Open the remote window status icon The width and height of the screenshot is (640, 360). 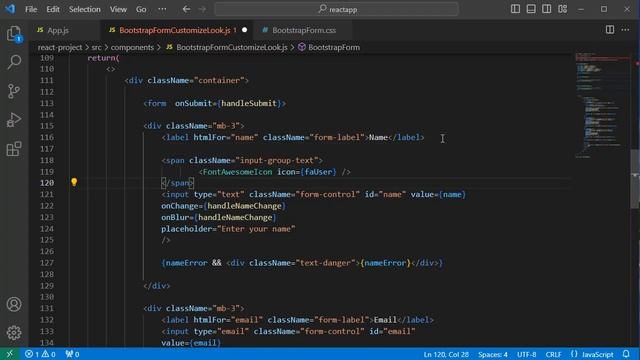click(10, 354)
